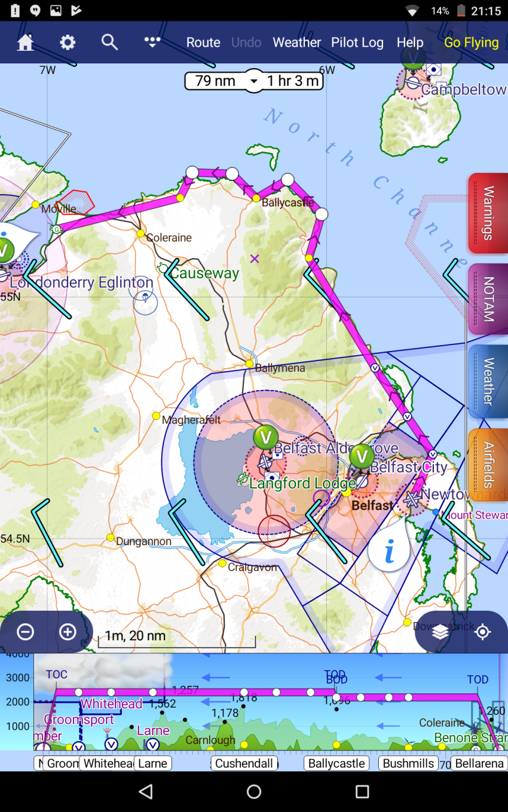Open the three-dots overflow icon

[152, 42]
